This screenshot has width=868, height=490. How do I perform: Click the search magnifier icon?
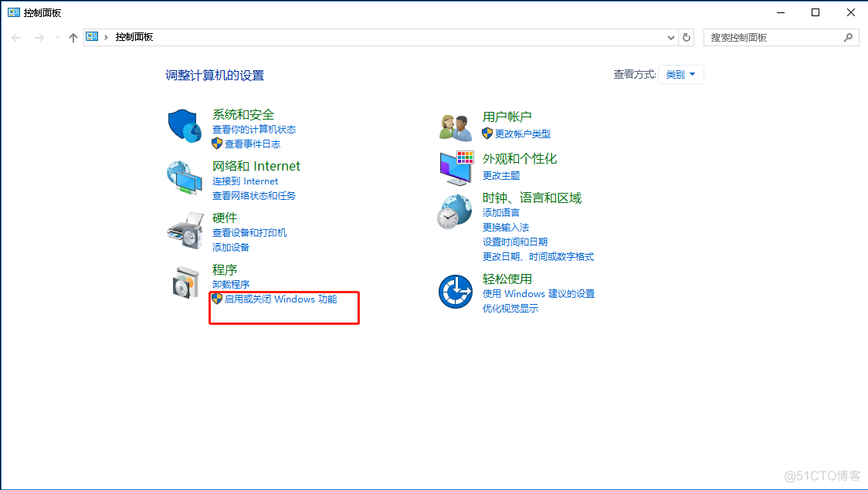[x=848, y=38]
